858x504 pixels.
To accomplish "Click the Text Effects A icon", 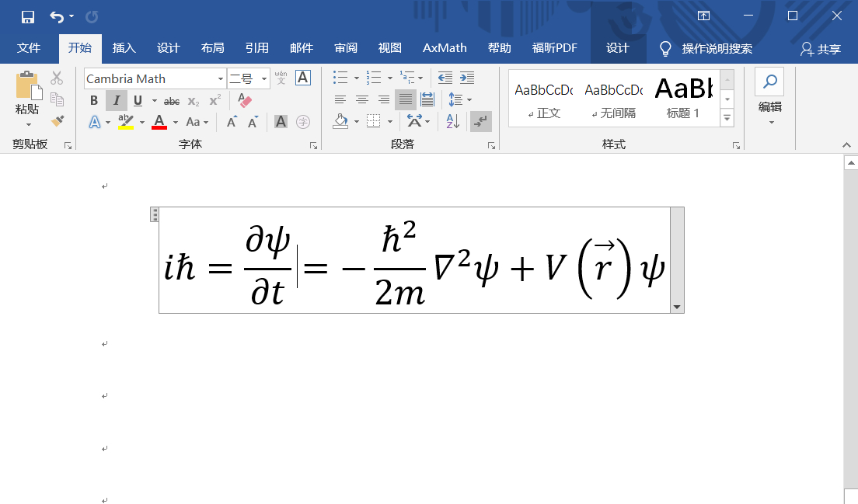I will 95,122.
